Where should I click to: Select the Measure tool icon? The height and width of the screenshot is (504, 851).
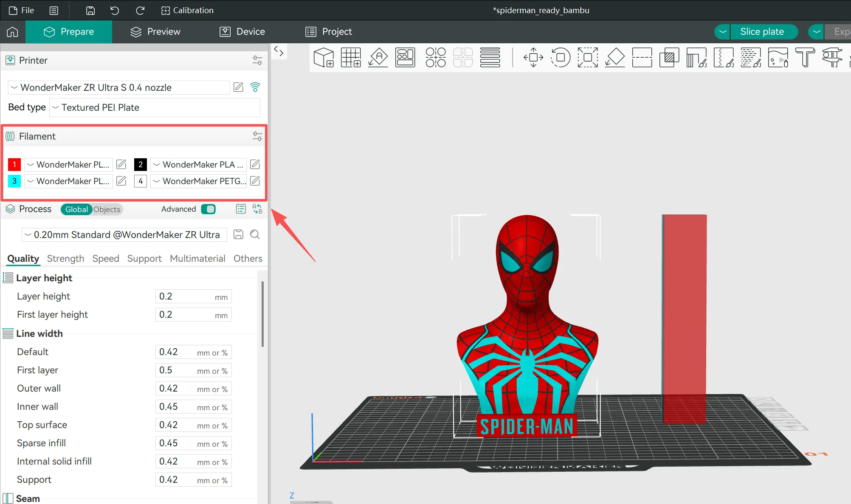tap(832, 57)
